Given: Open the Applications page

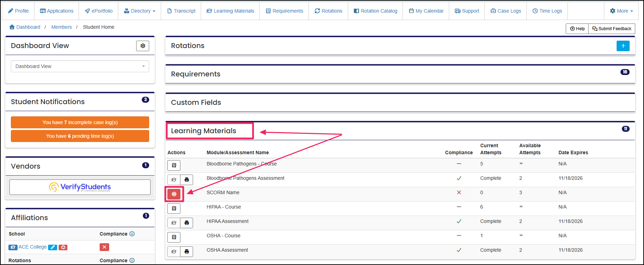Looking at the screenshot, I should tap(57, 11).
